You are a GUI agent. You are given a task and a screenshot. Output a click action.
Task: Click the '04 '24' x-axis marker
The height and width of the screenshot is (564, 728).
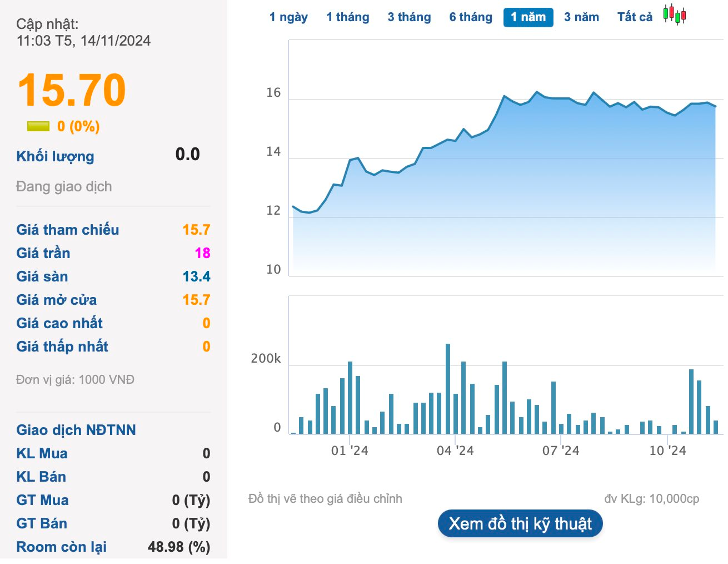click(455, 451)
